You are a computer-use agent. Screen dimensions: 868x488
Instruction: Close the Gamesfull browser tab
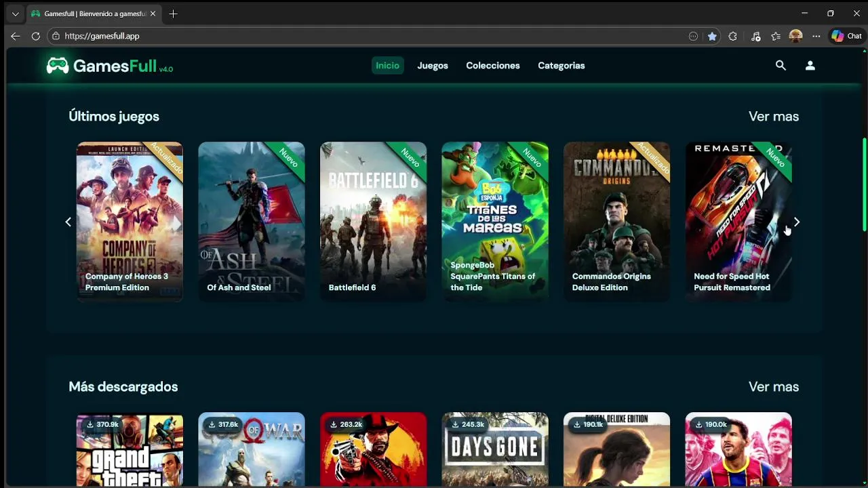[x=153, y=14]
